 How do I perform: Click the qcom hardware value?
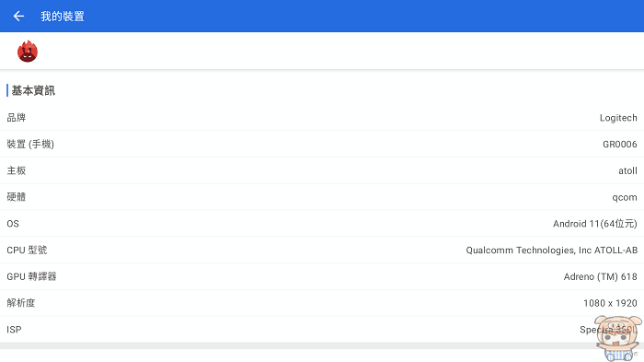point(625,198)
